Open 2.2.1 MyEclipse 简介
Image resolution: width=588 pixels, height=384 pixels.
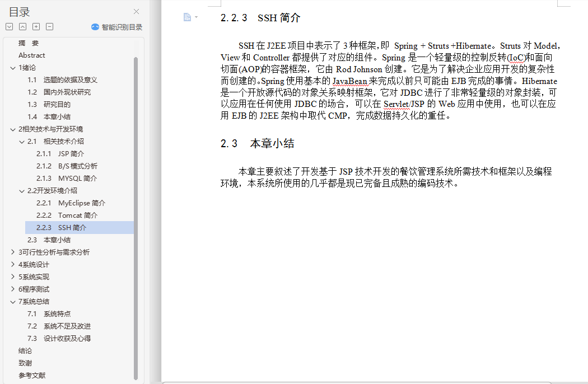coord(71,203)
